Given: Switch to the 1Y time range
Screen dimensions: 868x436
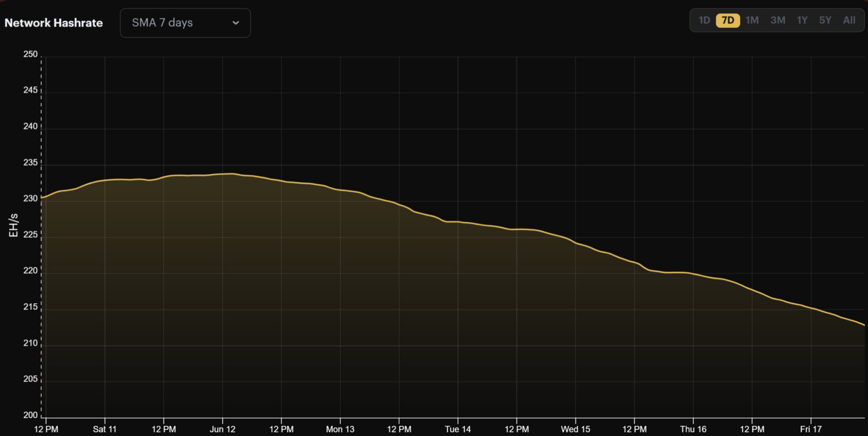Looking at the screenshot, I should pyautogui.click(x=802, y=20).
